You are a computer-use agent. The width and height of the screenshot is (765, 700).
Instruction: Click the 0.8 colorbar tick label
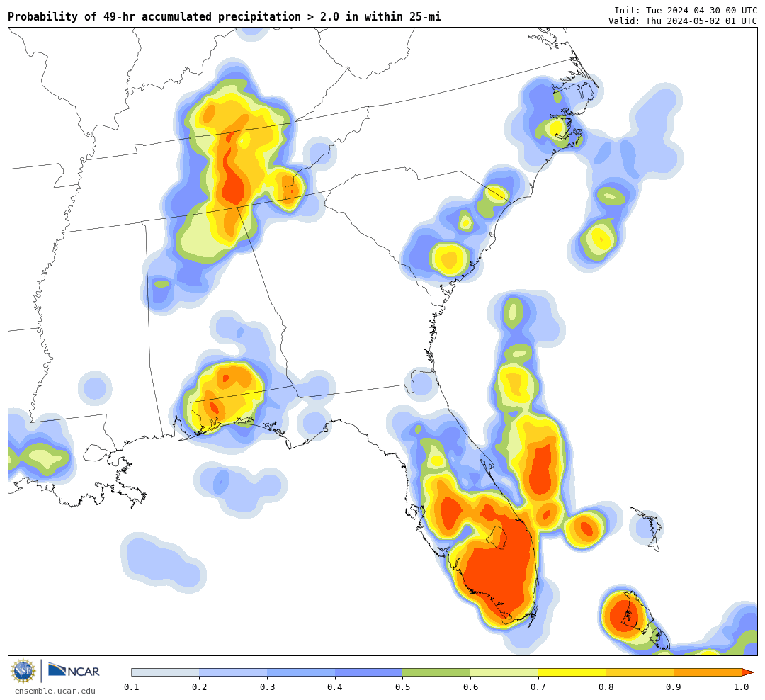point(606,687)
